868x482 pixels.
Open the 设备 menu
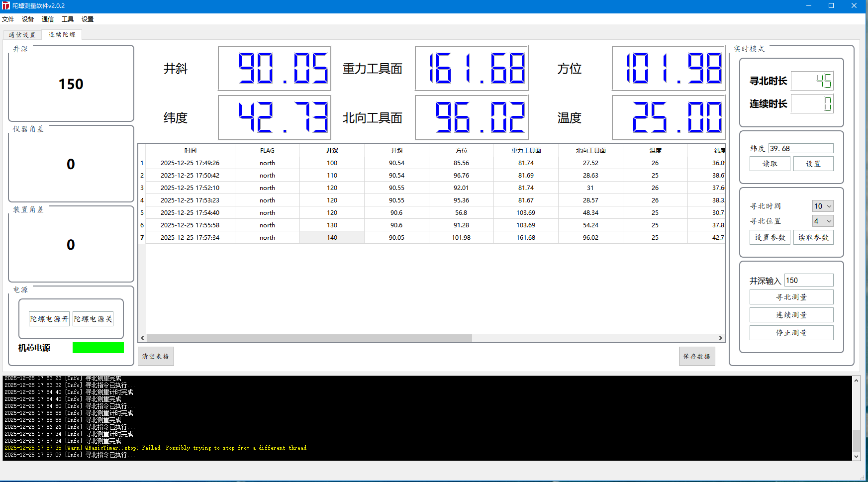pyautogui.click(x=28, y=19)
